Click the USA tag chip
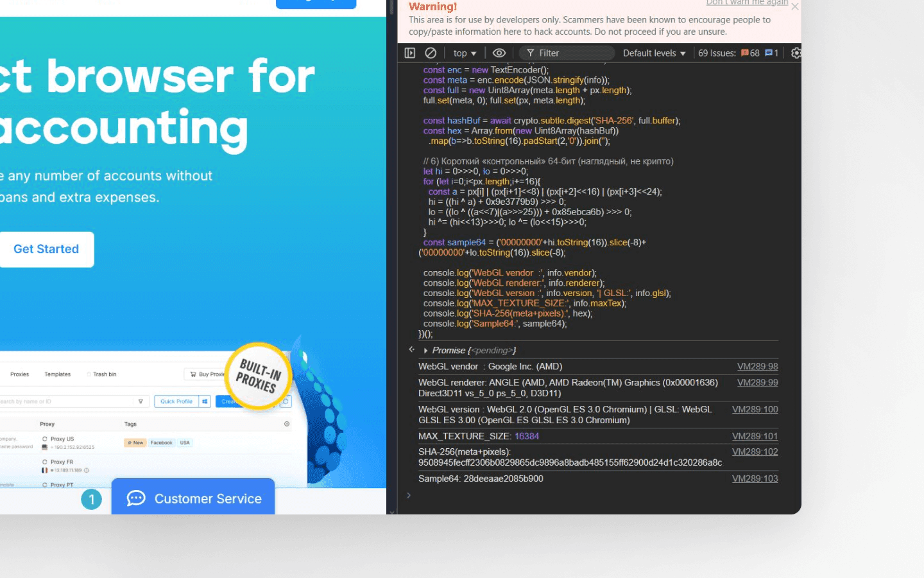The height and width of the screenshot is (578, 924). point(185,443)
